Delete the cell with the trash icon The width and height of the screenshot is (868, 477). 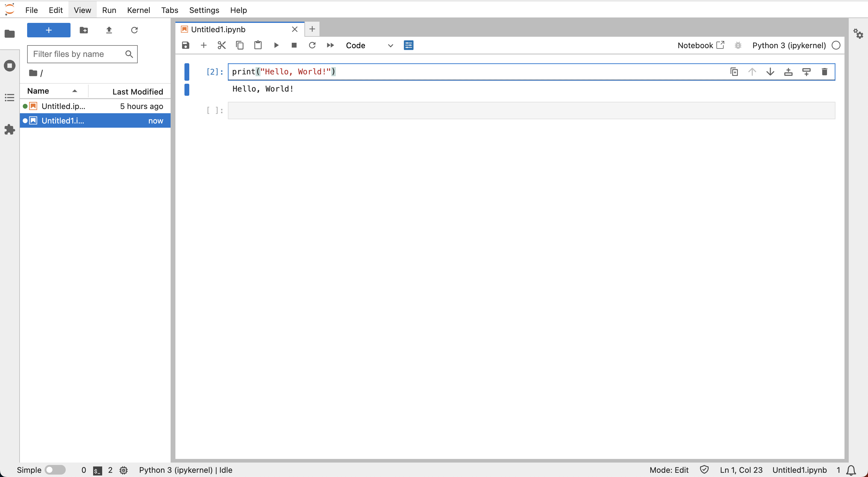click(824, 72)
